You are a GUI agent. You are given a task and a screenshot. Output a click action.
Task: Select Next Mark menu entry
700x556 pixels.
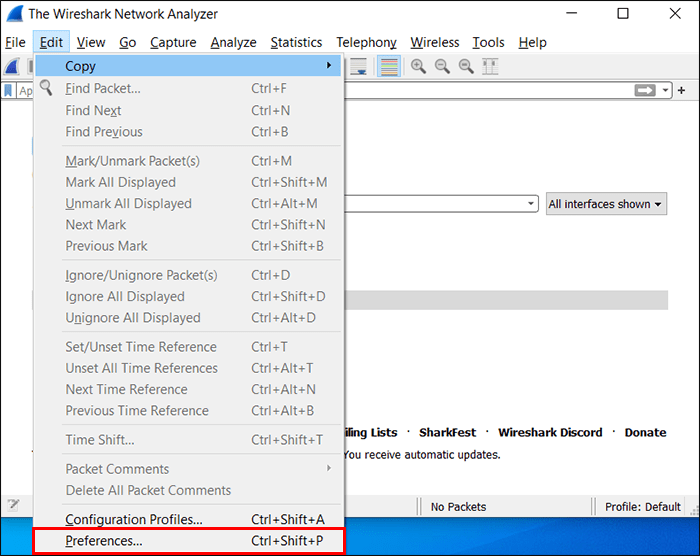(x=189, y=225)
